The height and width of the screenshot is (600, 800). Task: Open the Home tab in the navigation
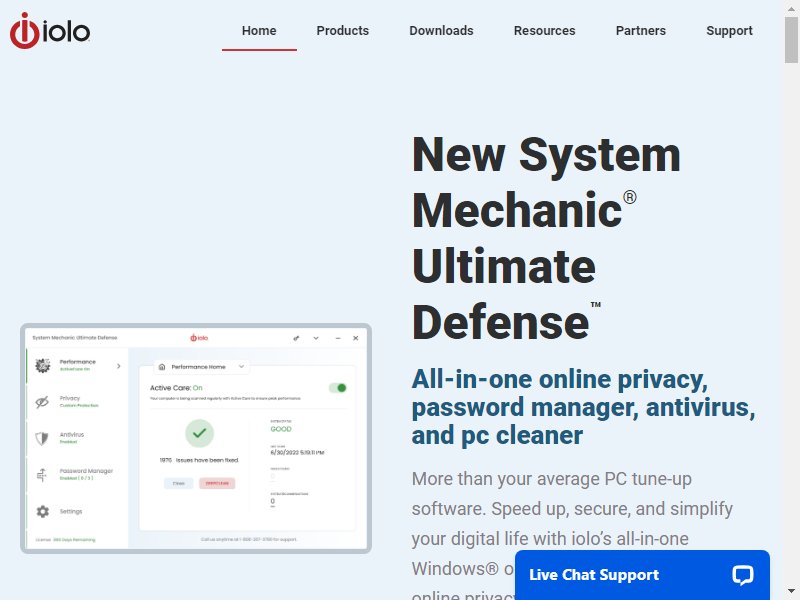(259, 31)
